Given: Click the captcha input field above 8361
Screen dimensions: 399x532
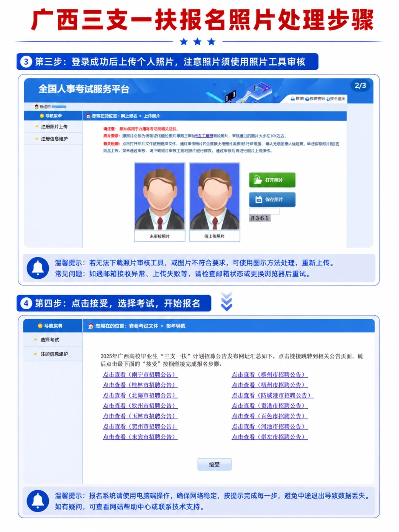Looking at the screenshot, I should point(264,211).
